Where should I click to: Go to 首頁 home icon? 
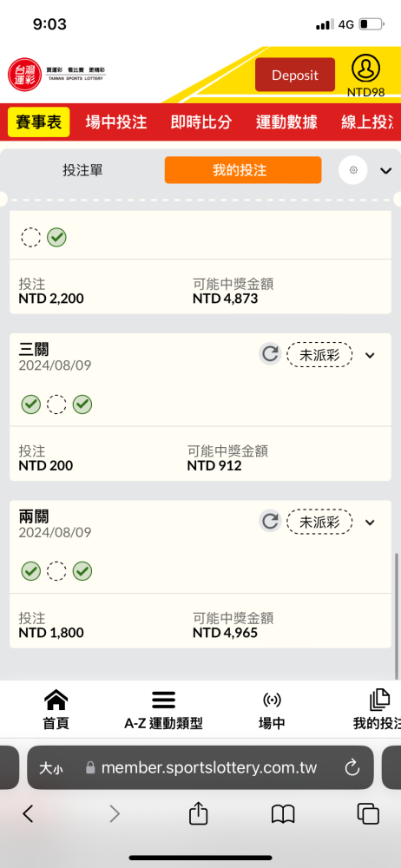(56, 700)
